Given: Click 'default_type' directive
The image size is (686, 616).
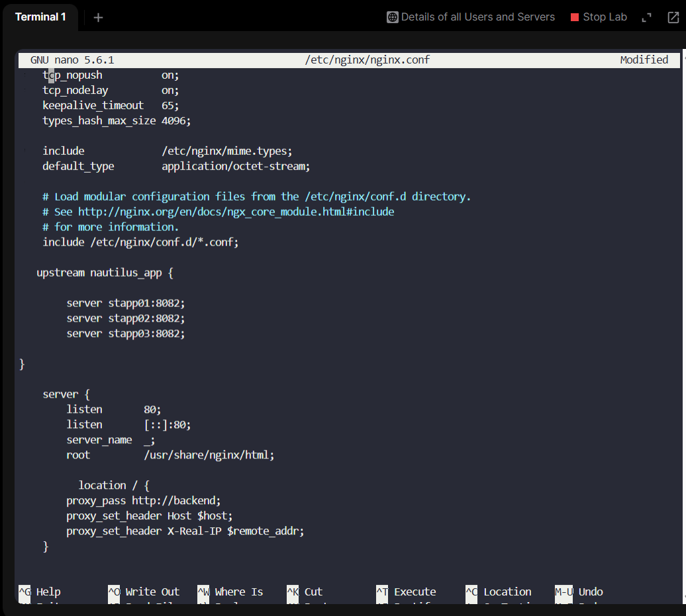Looking at the screenshot, I should tap(78, 166).
